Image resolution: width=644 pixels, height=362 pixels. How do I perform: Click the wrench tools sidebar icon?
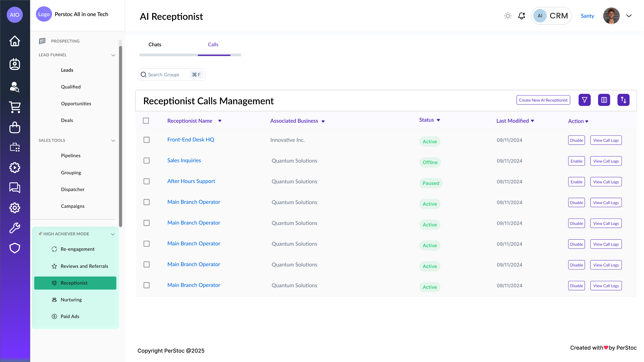point(15,228)
